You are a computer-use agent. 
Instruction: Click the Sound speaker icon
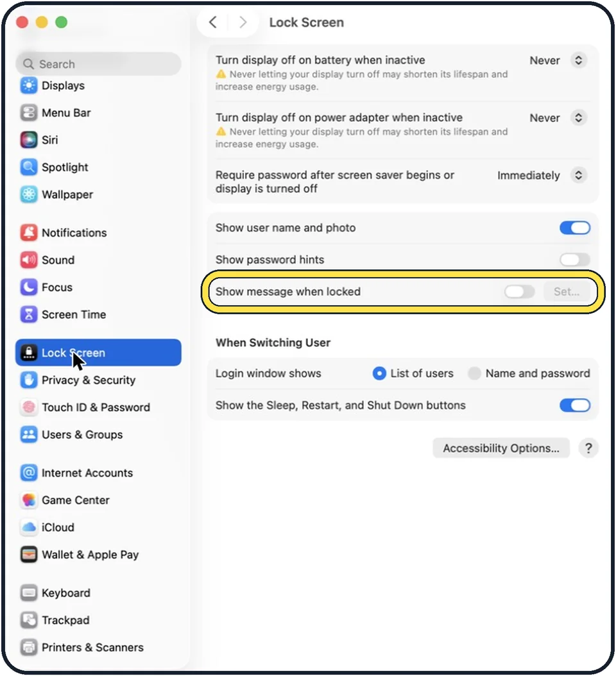coord(29,260)
